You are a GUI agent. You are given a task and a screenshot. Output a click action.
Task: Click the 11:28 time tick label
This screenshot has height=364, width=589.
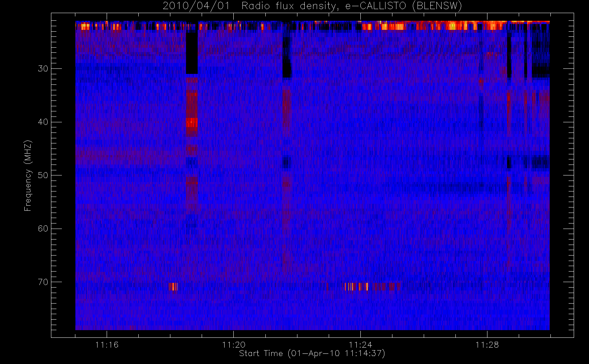pos(487,345)
